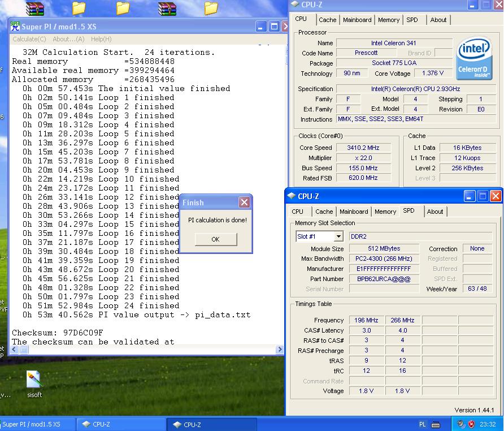Click the taskbar clock showing 23:32

point(488,424)
